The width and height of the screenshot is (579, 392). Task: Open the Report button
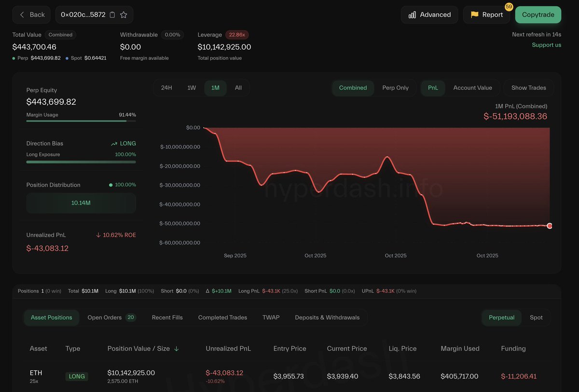click(x=486, y=15)
